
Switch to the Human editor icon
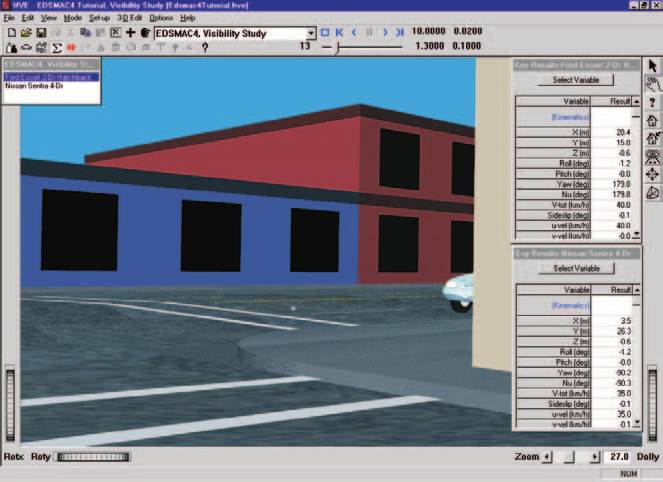tap(11, 47)
